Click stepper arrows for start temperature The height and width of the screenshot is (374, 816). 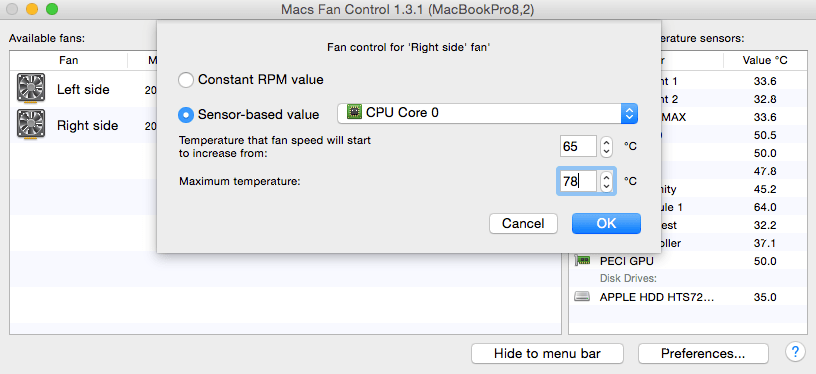(606, 146)
